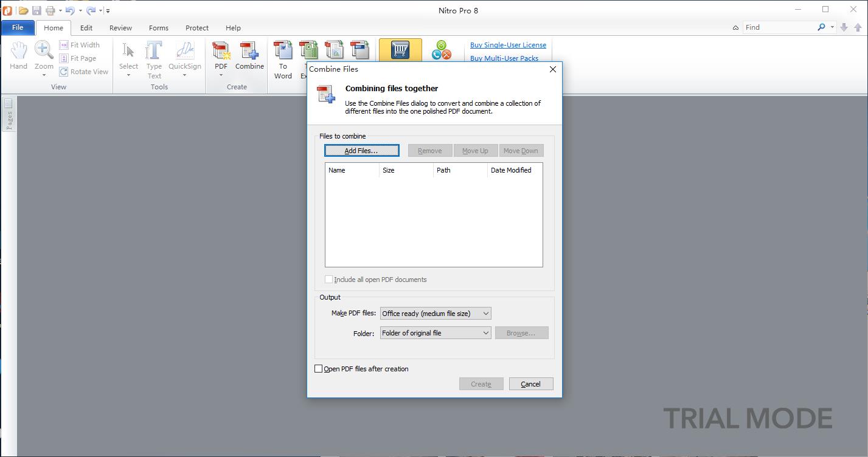This screenshot has height=457, width=868.
Task: Click the Path column header
Action: (x=460, y=170)
